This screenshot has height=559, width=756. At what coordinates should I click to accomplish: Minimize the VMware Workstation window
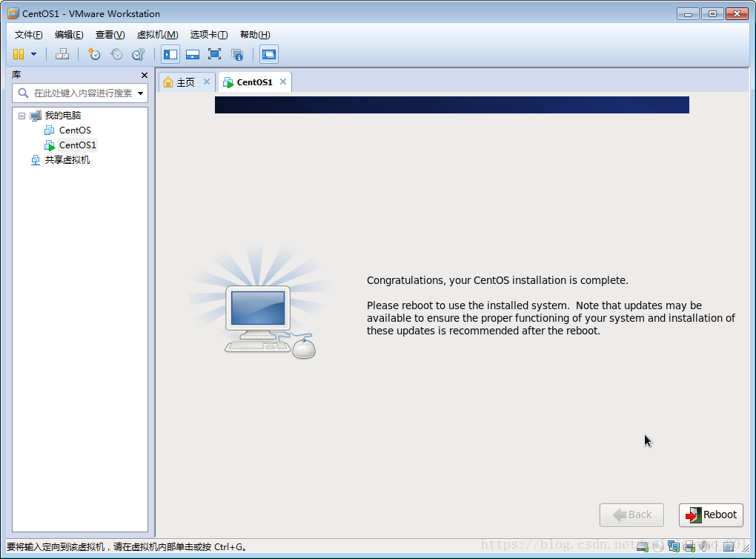(688, 14)
